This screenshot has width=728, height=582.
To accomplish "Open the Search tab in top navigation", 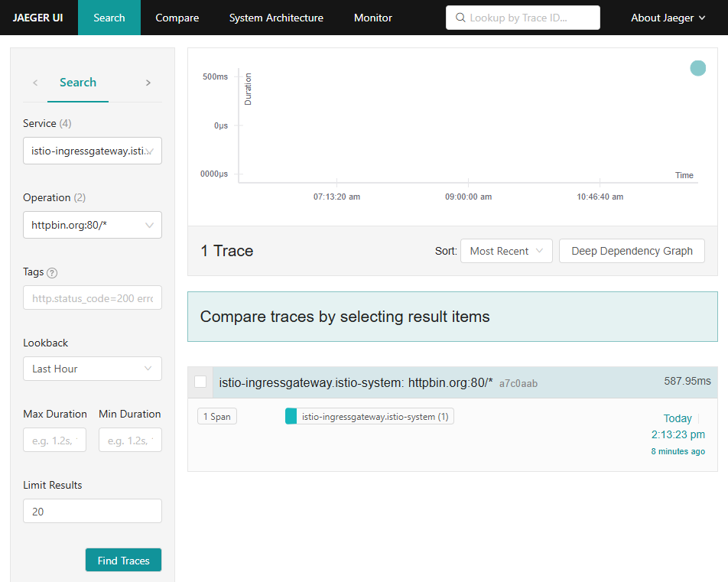I will pyautogui.click(x=109, y=18).
